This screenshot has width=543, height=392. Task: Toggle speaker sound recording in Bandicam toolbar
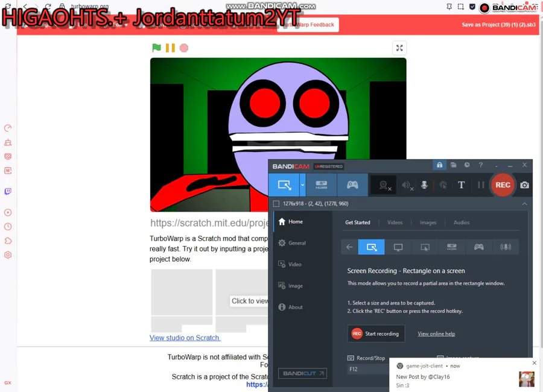pyautogui.click(x=407, y=185)
